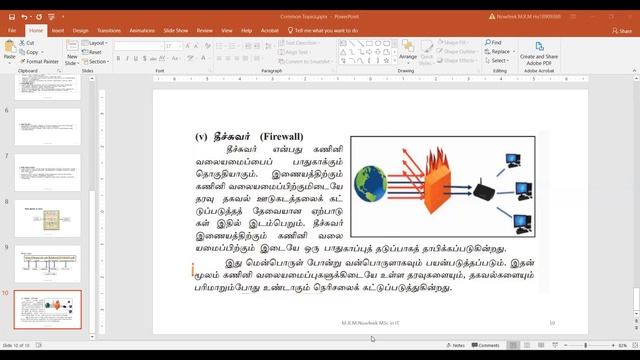Undo the last action
This screenshot has width=640, height=360.
[x=24, y=17]
